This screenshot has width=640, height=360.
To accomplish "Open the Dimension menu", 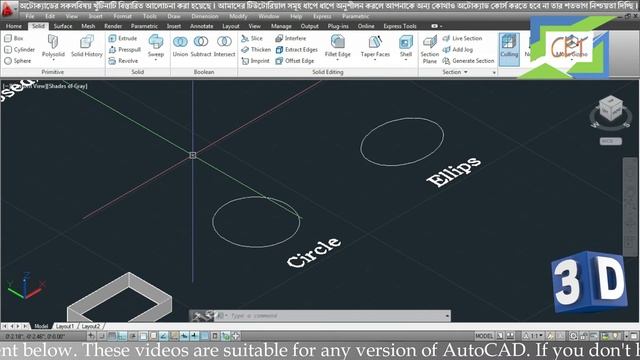I will click(204, 16).
